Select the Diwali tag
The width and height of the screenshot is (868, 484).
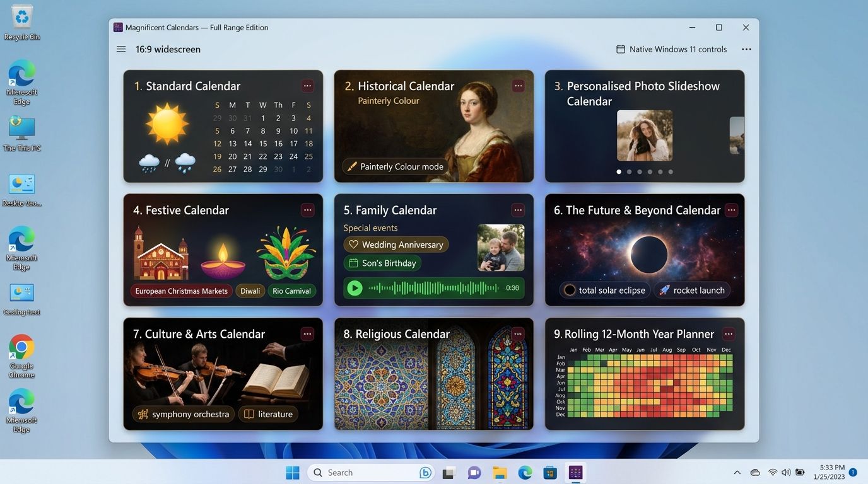point(250,291)
